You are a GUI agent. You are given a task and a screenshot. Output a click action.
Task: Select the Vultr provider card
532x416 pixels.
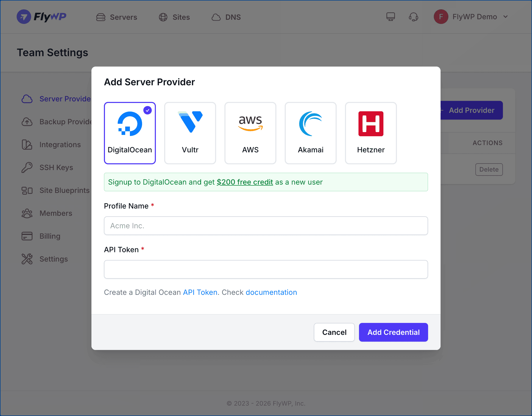click(190, 133)
